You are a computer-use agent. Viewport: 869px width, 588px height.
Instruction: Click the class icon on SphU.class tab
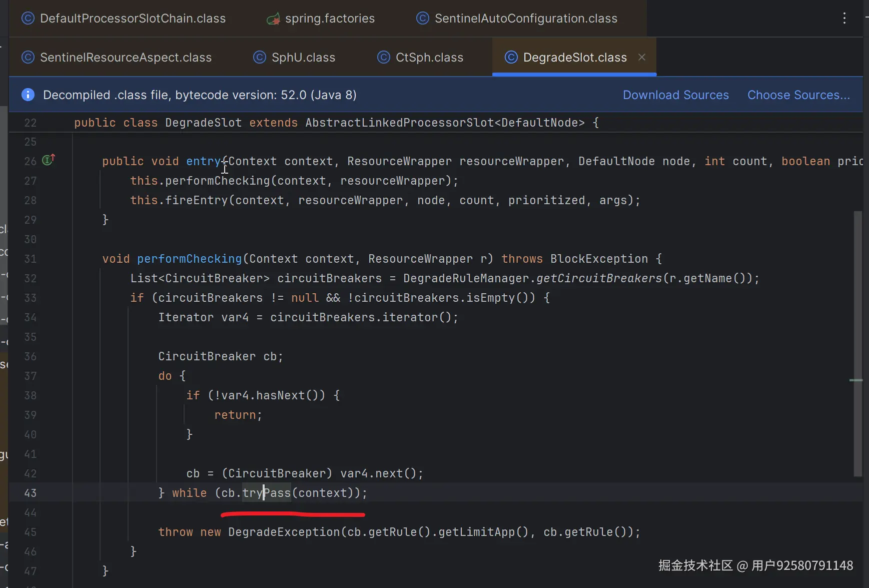point(260,58)
